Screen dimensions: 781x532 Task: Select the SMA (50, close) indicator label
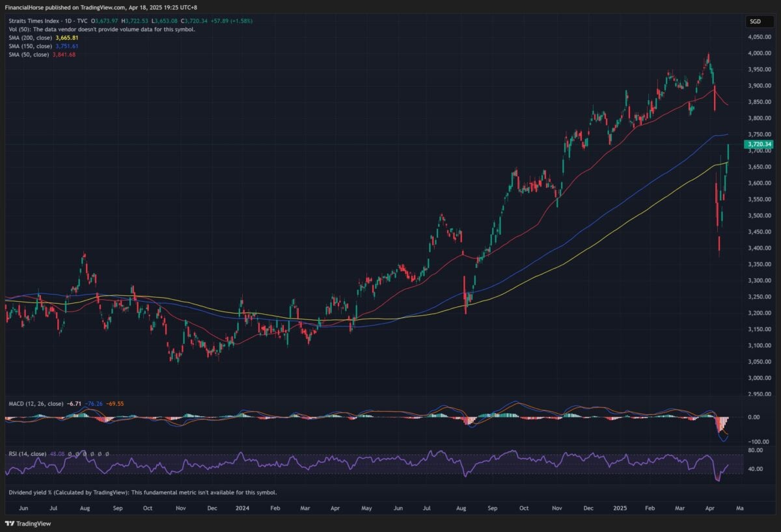click(x=30, y=55)
